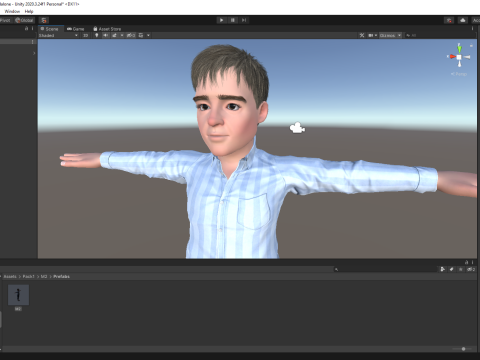Viewport: 480px width, 360px height.
Task: Toggle the Global handle rotation button
Action: [24, 20]
